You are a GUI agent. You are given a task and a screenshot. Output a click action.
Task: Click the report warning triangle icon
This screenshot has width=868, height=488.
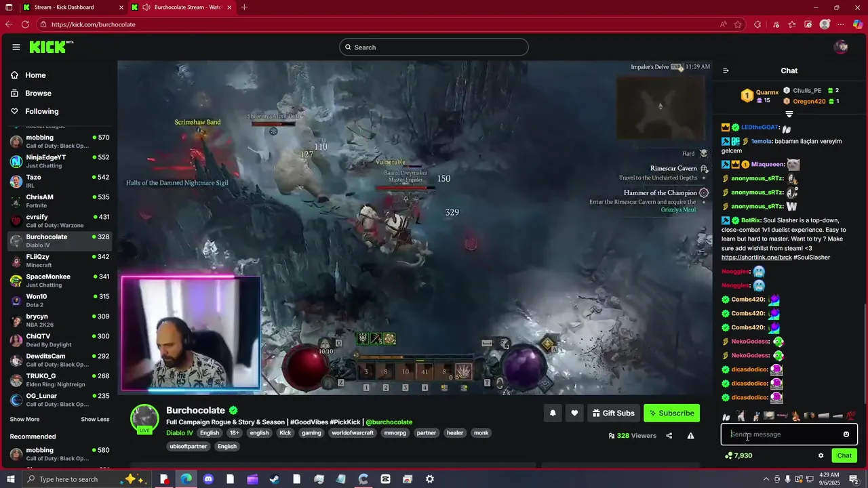(x=690, y=436)
